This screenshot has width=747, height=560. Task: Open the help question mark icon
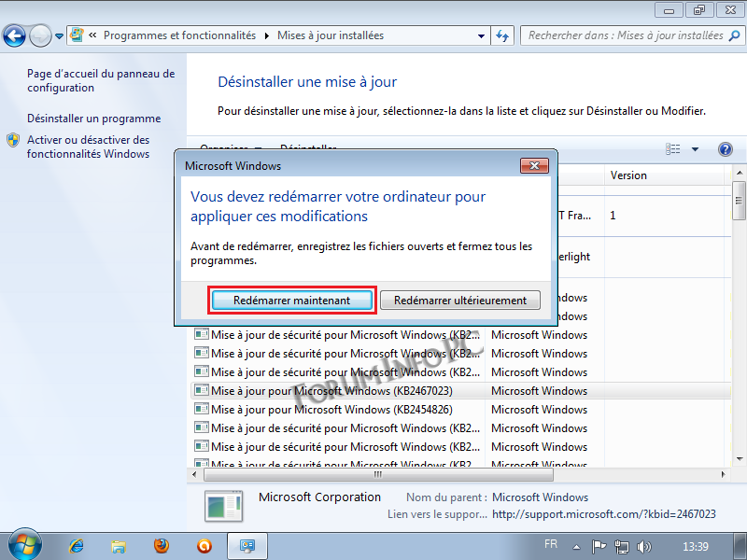click(x=725, y=149)
